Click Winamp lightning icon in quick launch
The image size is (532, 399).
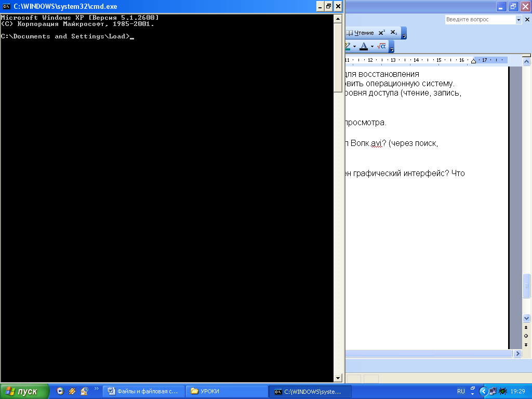(72, 391)
